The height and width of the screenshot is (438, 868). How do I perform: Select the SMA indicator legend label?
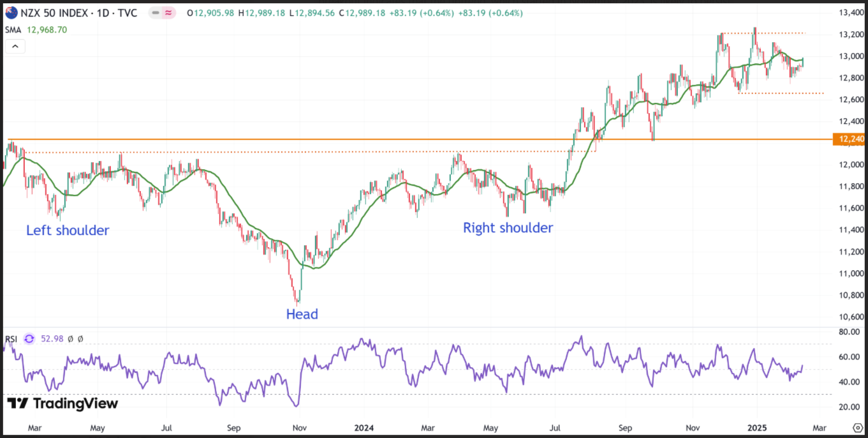(x=12, y=29)
